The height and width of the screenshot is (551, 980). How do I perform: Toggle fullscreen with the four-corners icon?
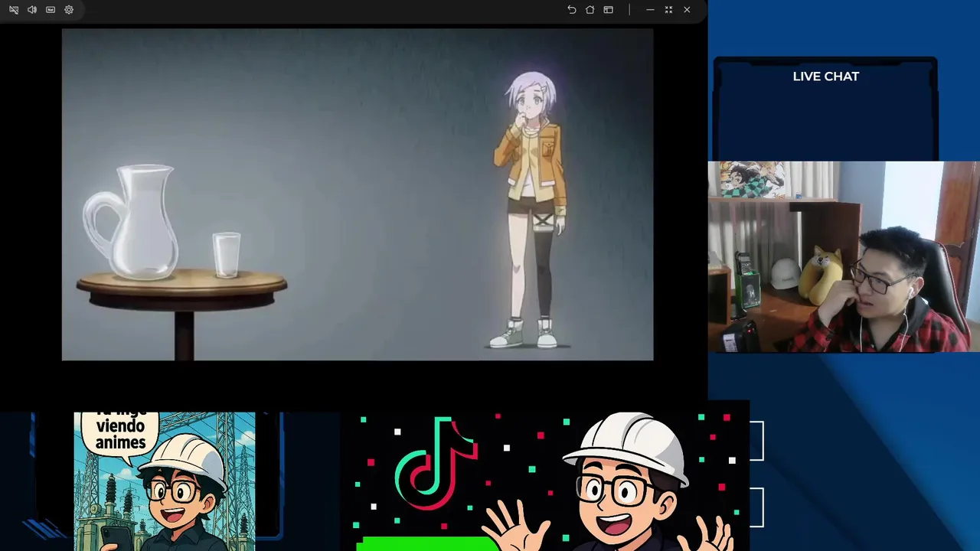[668, 10]
